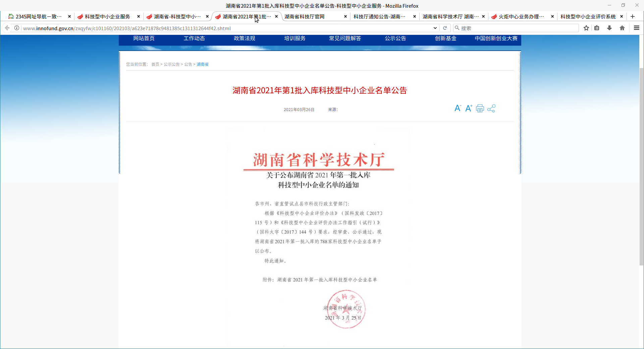Close the 2345网址导航 tab

(x=69, y=16)
